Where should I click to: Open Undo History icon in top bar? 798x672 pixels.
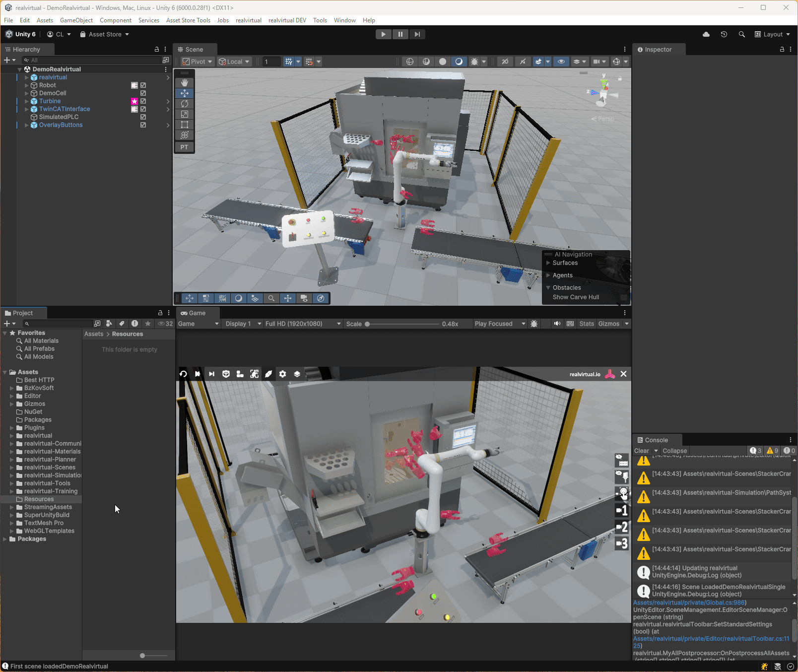[x=724, y=34]
